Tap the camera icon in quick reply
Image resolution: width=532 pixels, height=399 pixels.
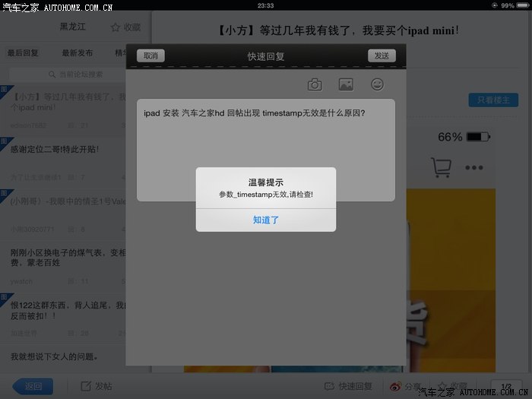314,84
